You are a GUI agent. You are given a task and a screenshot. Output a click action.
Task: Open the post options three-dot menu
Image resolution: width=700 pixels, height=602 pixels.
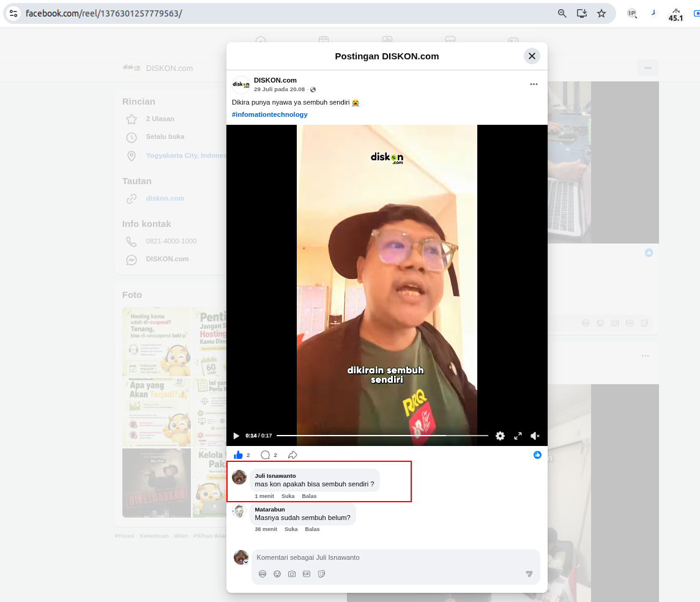(534, 84)
